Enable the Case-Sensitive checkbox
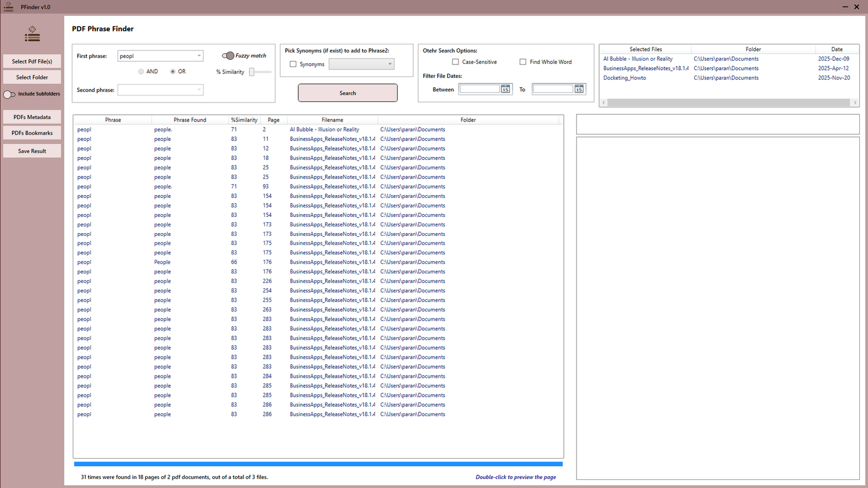Image resolution: width=868 pixels, height=488 pixels. [x=455, y=62]
